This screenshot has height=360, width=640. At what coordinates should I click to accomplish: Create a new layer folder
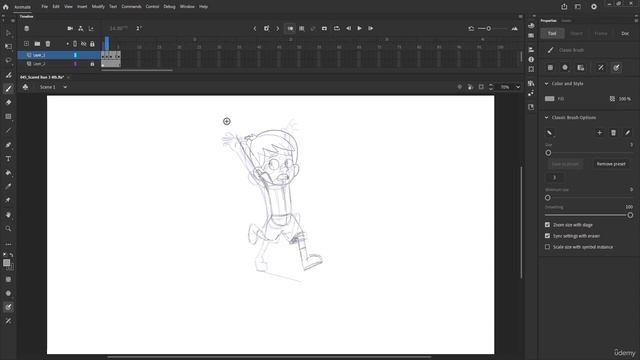click(37, 44)
